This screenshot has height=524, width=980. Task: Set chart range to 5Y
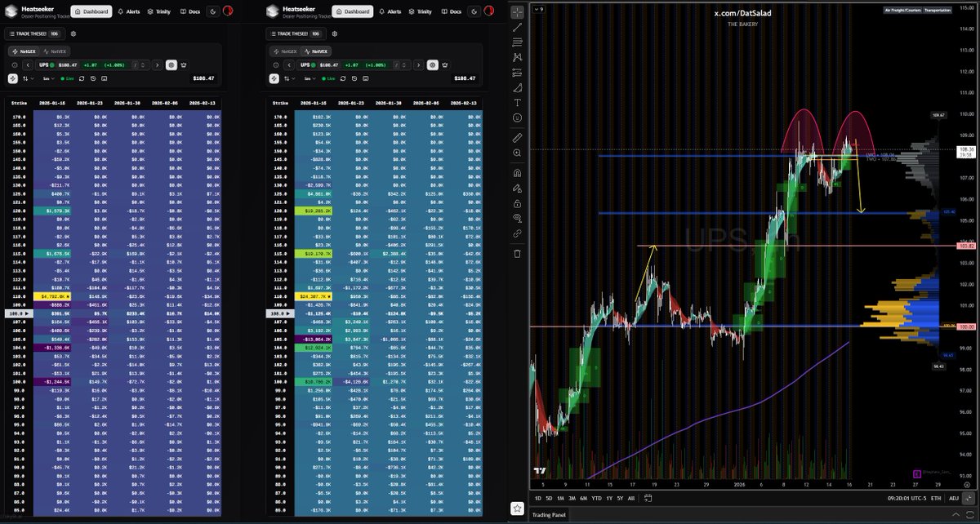coord(620,499)
